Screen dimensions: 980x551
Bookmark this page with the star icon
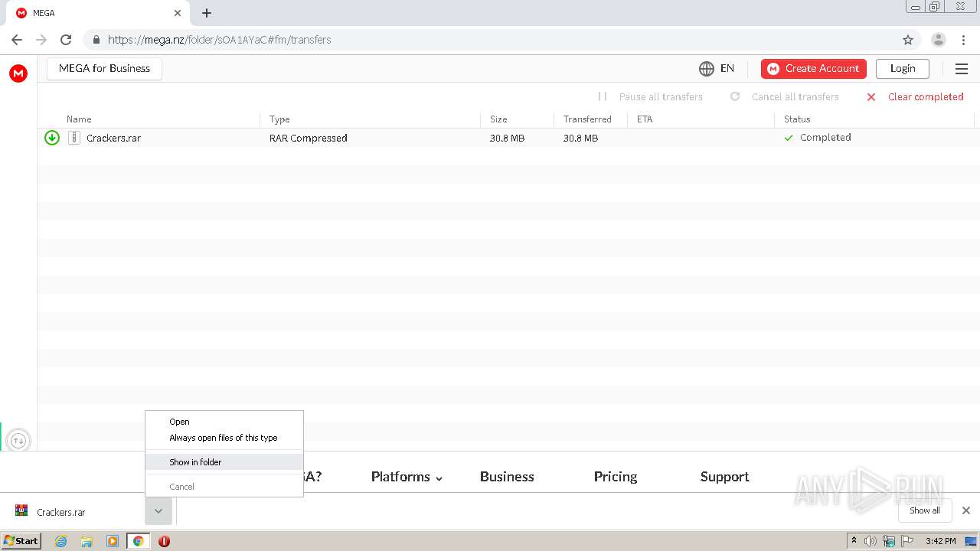pyautogui.click(x=908, y=40)
